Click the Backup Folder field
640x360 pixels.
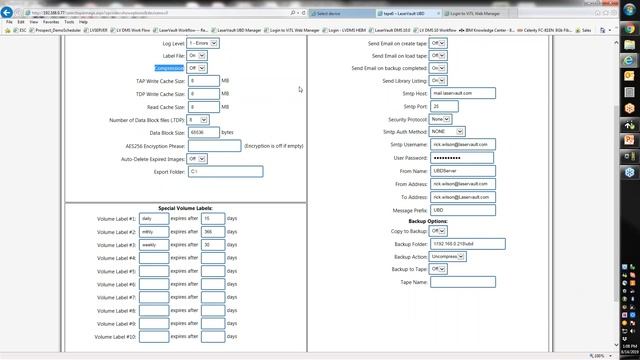468,244
